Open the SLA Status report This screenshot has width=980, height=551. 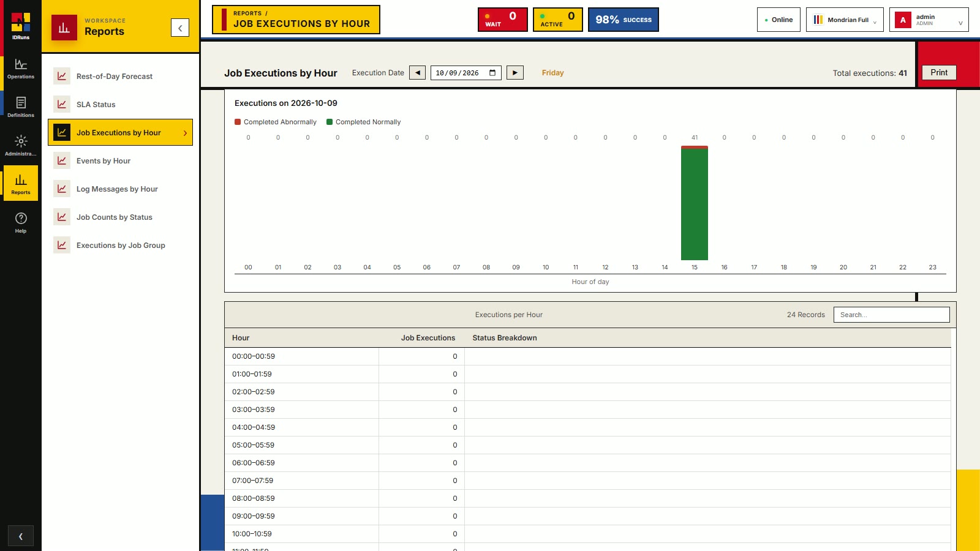[x=120, y=105]
